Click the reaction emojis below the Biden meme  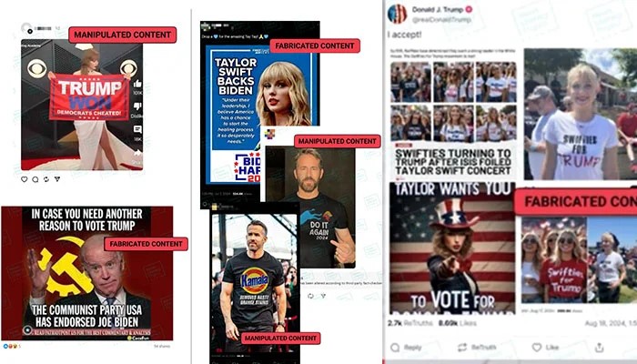tap(10, 346)
